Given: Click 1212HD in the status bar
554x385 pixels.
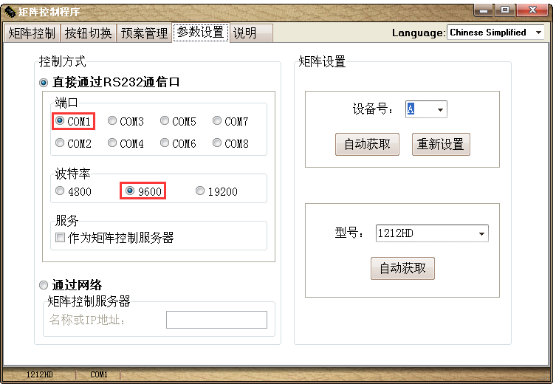Looking at the screenshot, I should [x=40, y=374].
